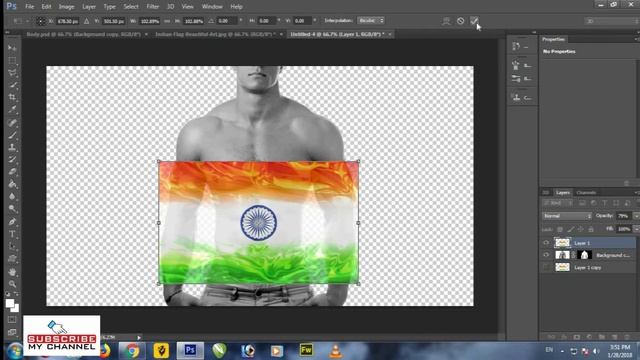Open the Layer menu
This screenshot has width=640, height=360.
click(89, 7)
